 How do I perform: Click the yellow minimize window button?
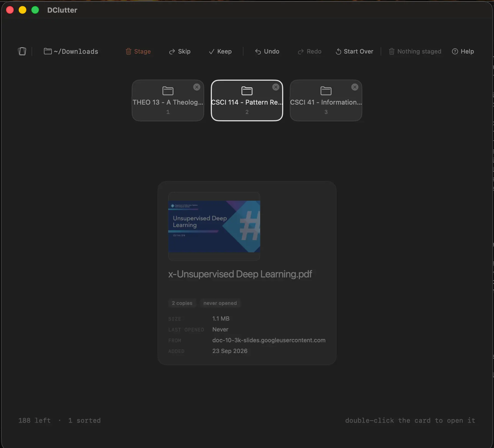(x=23, y=10)
